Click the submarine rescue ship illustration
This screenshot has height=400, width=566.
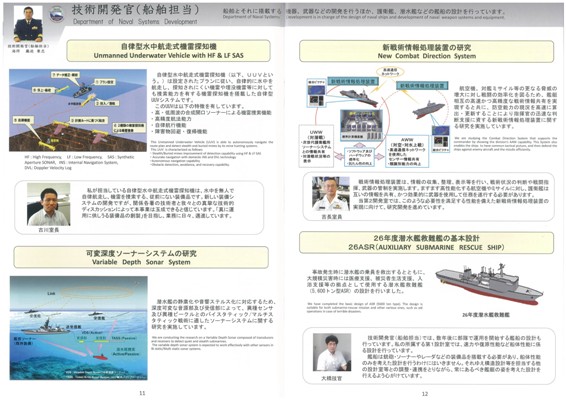[489, 285]
